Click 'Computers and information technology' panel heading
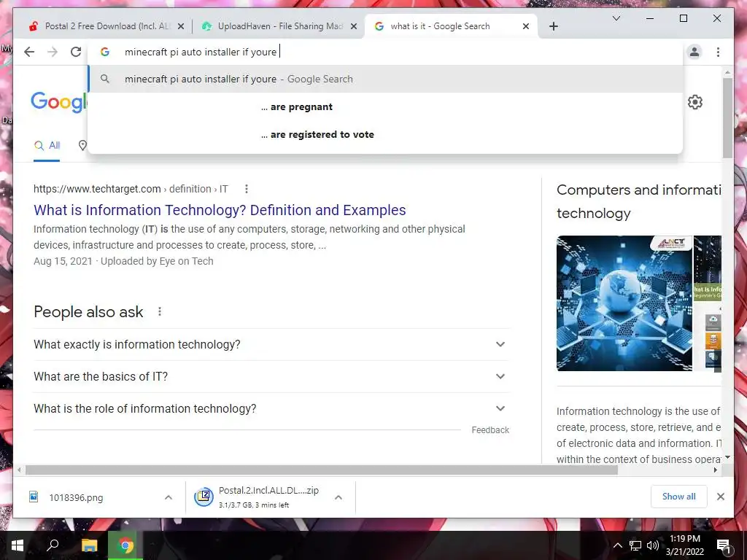The width and height of the screenshot is (747, 560). tap(638, 201)
